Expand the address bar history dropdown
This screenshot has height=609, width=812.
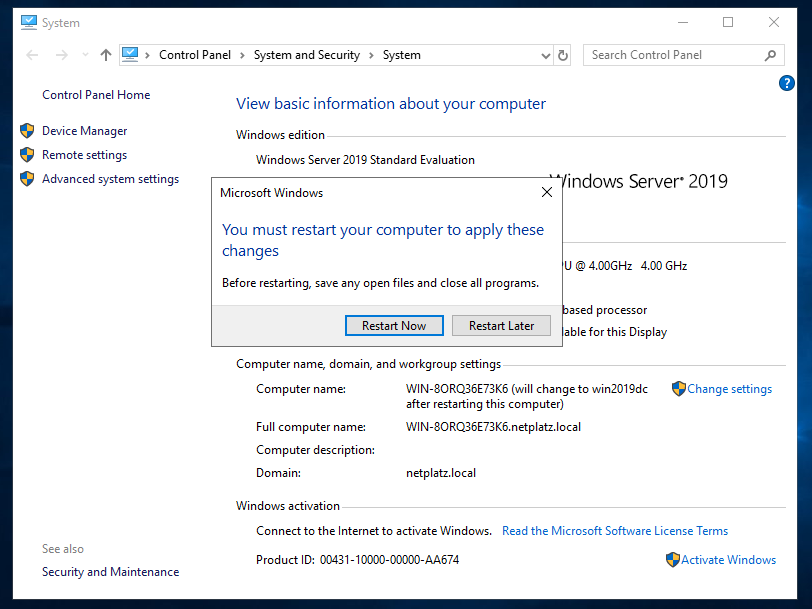[545, 55]
